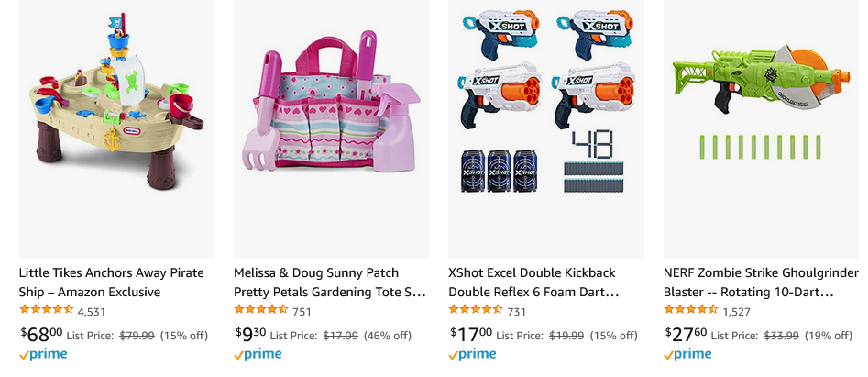Open XShot Excel Double Kickback title link
Viewport: 868px width, 377px height.
coord(533,283)
